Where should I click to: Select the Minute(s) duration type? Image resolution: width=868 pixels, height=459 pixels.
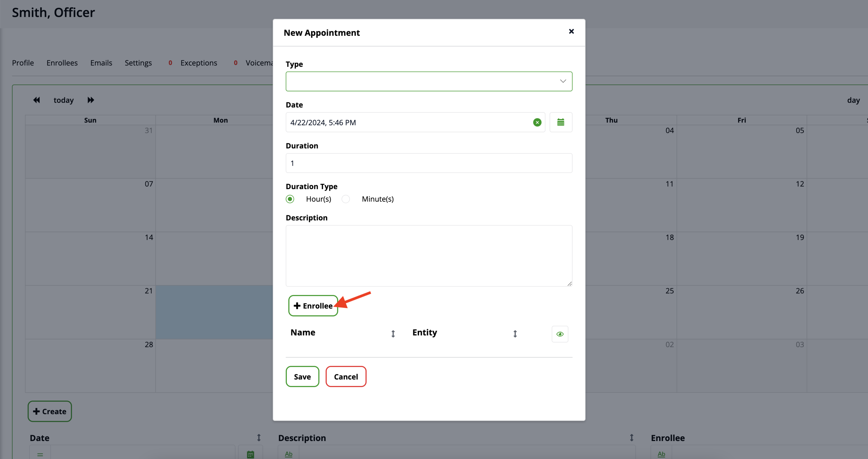tap(345, 199)
